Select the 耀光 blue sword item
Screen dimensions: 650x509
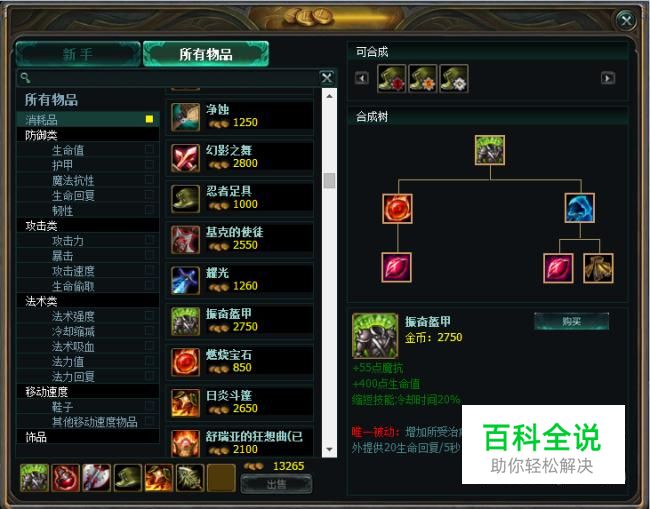pos(240,280)
